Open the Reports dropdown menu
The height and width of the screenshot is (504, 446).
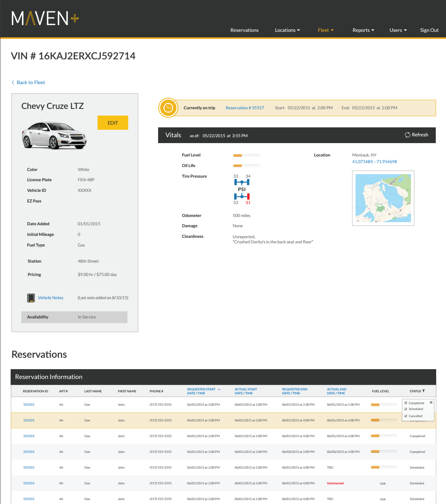point(363,30)
